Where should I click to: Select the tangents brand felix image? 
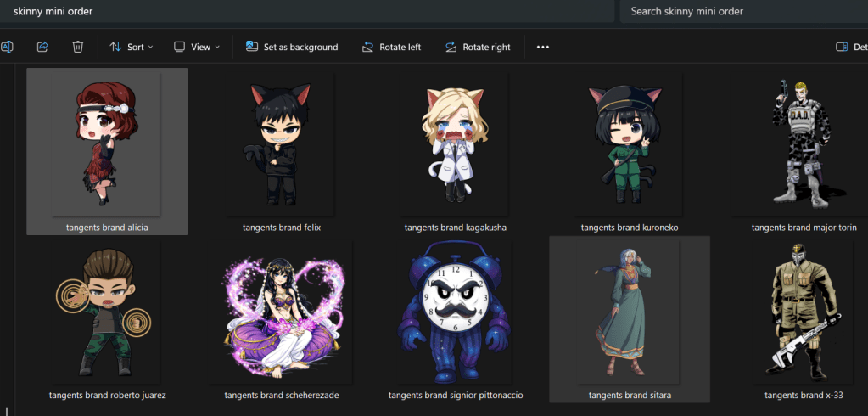(x=281, y=144)
